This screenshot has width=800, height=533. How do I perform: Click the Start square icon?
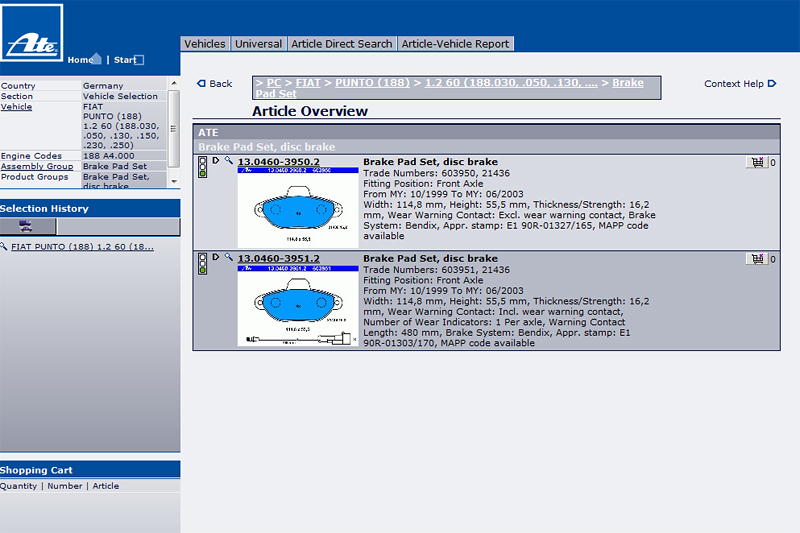tap(139, 60)
